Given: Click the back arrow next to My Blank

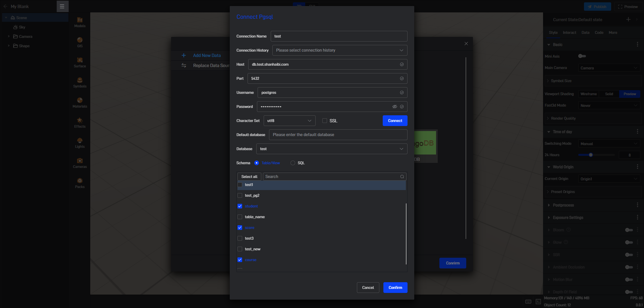Looking at the screenshot, I should [5, 6].
